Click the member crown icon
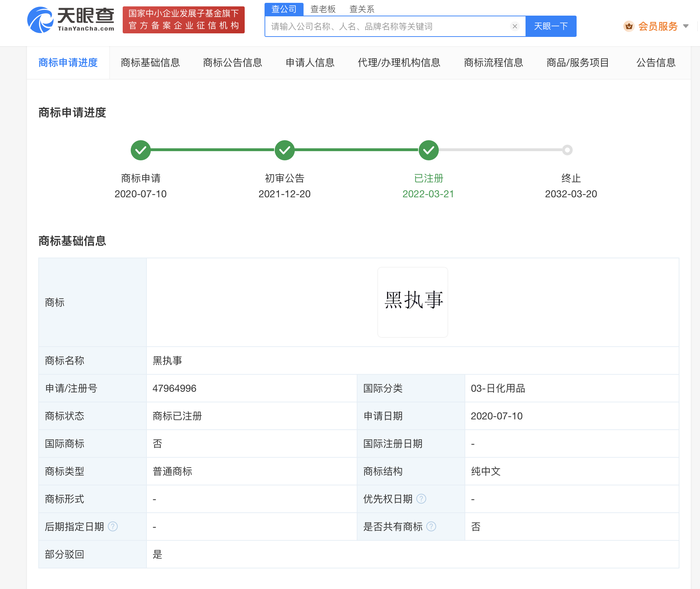Screen dimensions: 700x589 click(x=629, y=26)
